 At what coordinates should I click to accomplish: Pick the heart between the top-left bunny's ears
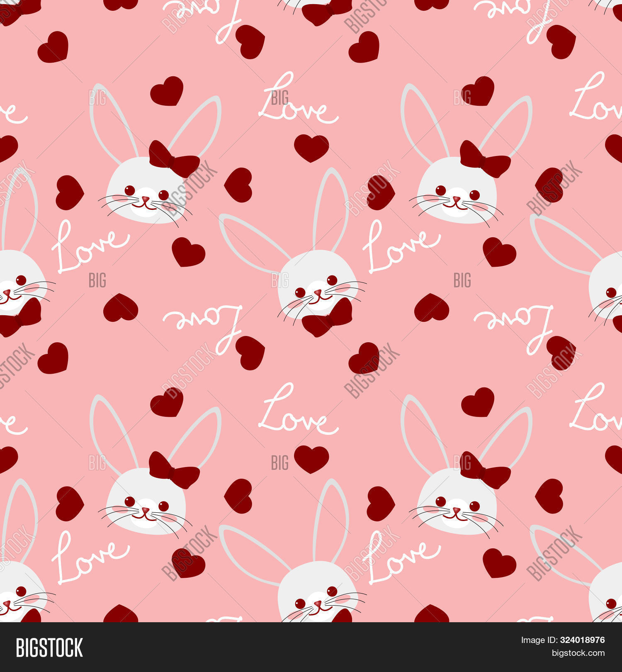point(167,91)
